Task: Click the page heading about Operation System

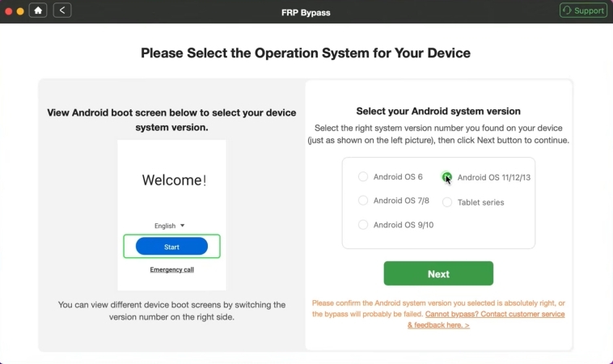Action: (x=306, y=53)
